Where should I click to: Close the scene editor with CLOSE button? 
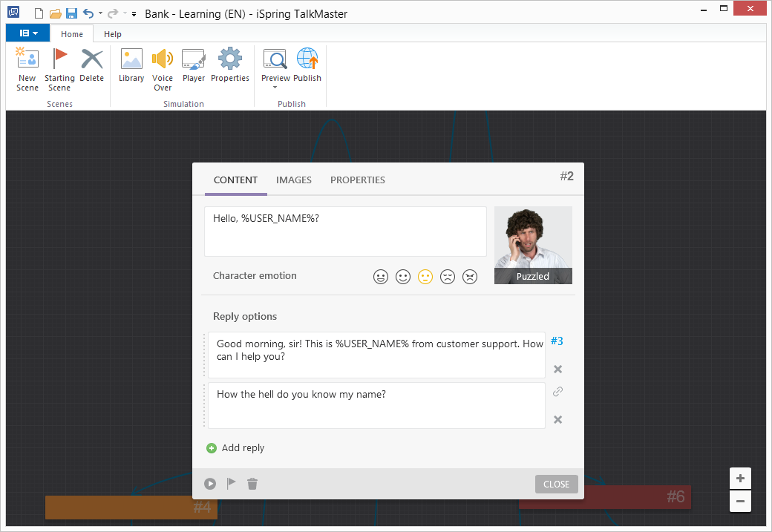(556, 485)
